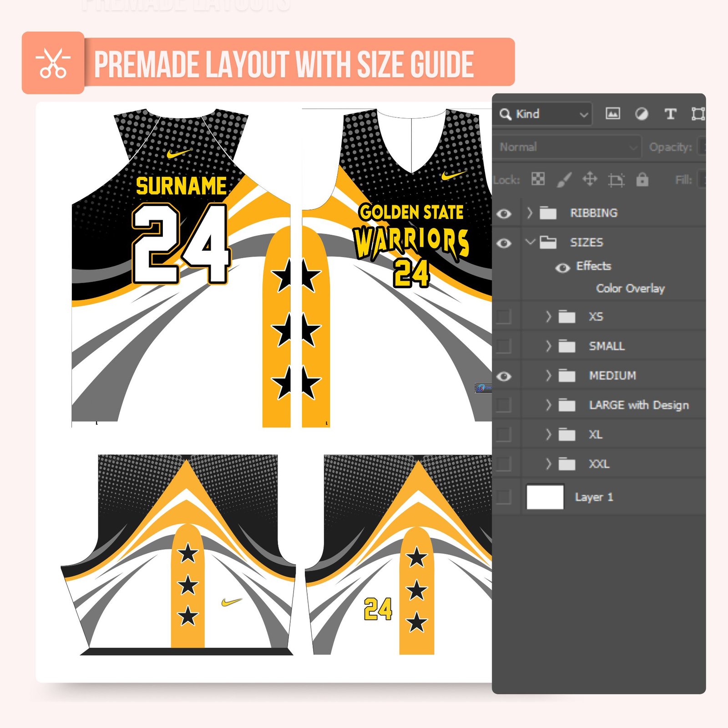Image resolution: width=728 pixels, height=728 pixels.
Task: Select the SIZES layer name
Action: (x=586, y=243)
